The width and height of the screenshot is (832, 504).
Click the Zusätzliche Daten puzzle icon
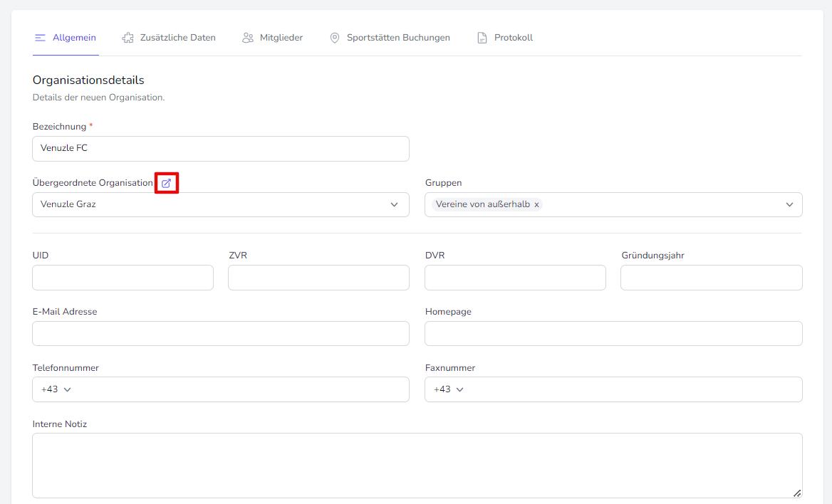point(128,38)
